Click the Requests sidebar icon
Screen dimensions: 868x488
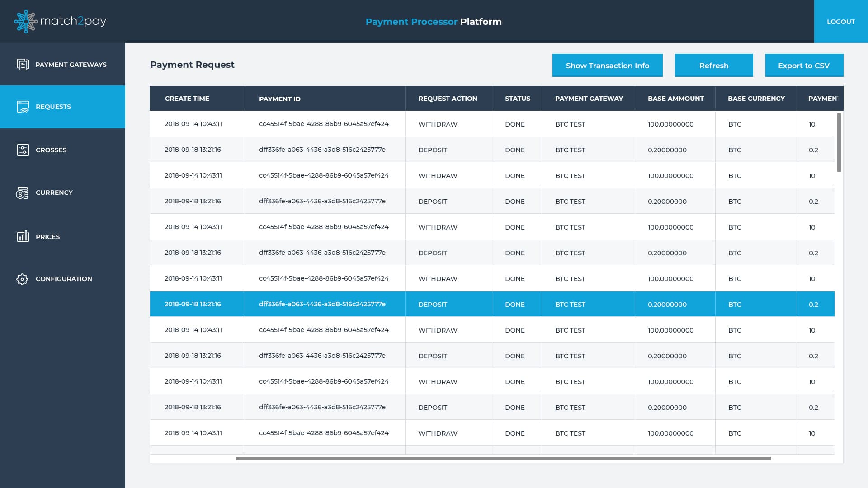coord(23,107)
